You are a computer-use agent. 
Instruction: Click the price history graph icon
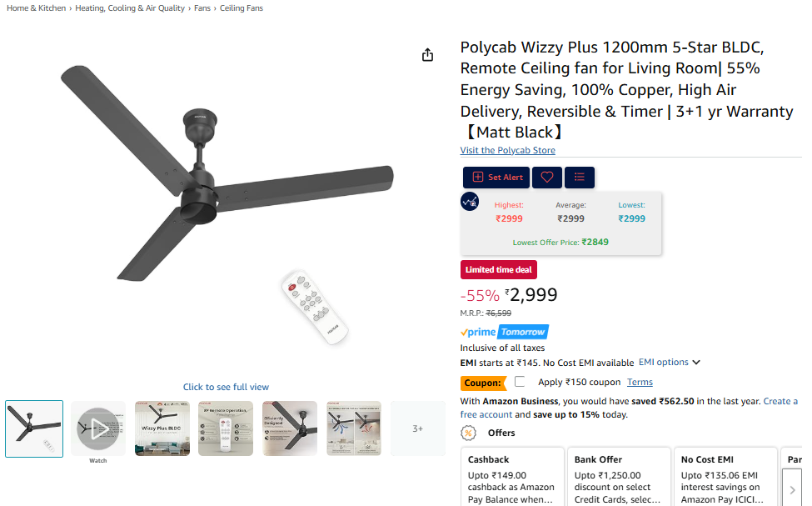pyautogui.click(x=470, y=201)
